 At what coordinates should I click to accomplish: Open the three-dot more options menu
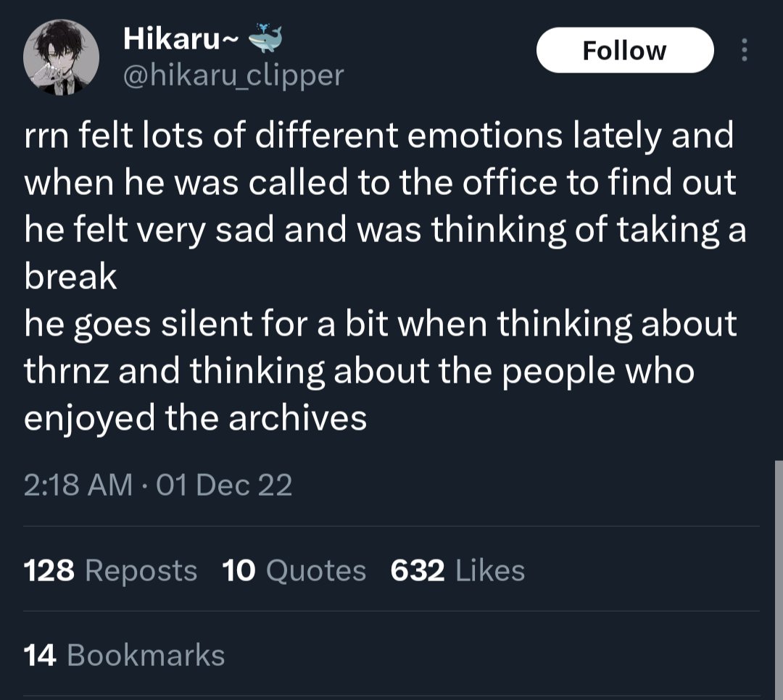[x=743, y=50]
